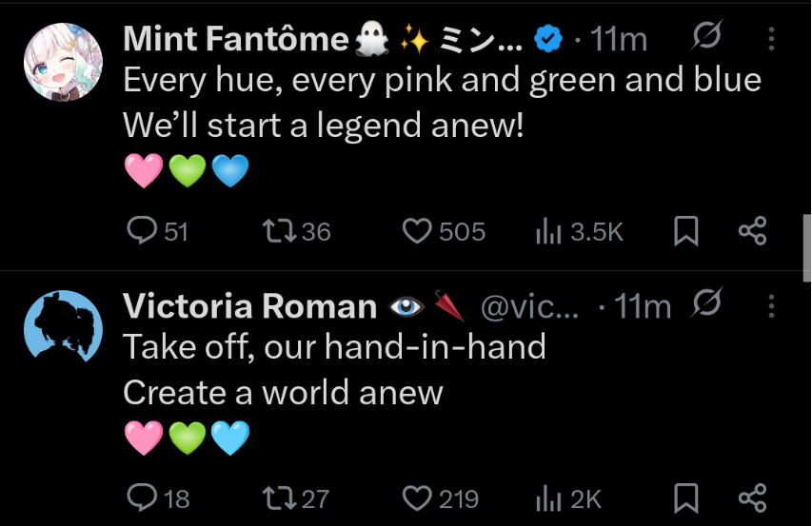The height and width of the screenshot is (526, 812).
Task: Open Grok slashed-circle icon on Victoria's tweet
Action: coord(706,302)
